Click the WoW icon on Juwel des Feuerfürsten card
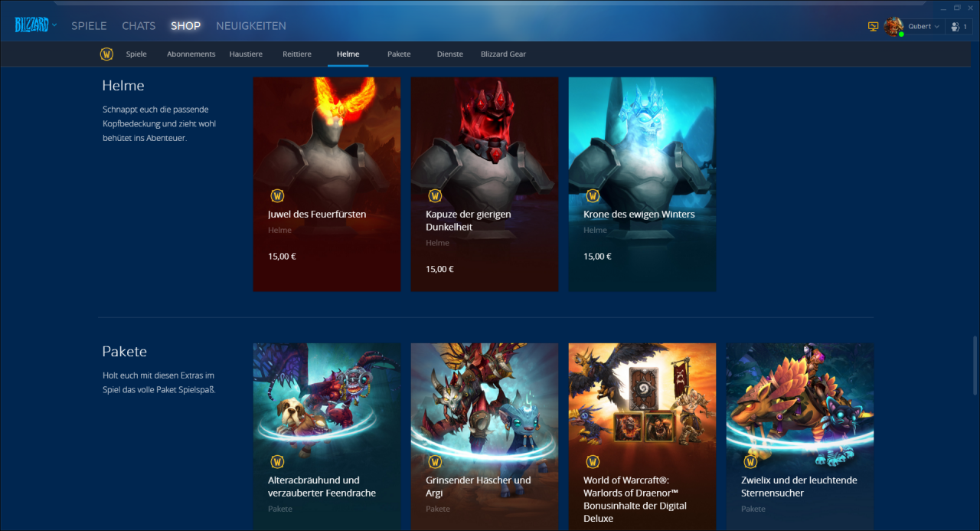This screenshot has height=531, width=980. tap(277, 195)
